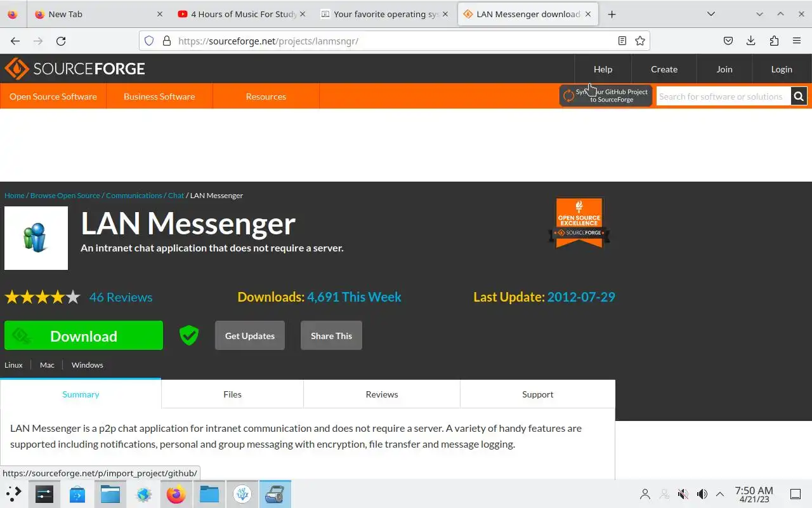Open the application launcher in taskbar
This screenshot has width=812, height=508.
[x=13, y=494]
